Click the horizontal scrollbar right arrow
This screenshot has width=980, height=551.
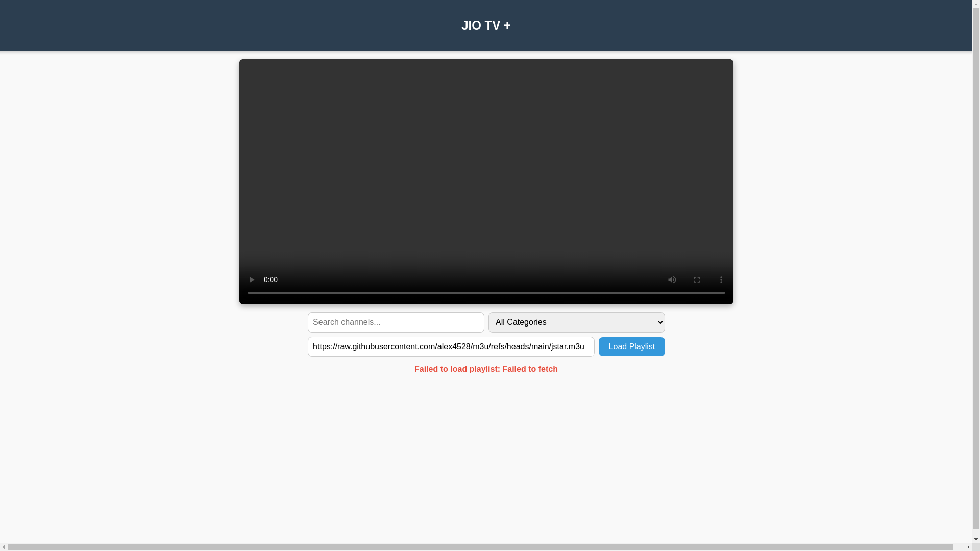click(969, 547)
